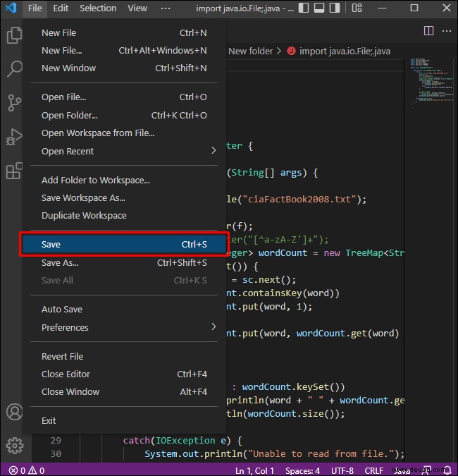This screenshot has width=458, height=476.
Task: Click line number 30 in gutter
Action: pos(56,453)
